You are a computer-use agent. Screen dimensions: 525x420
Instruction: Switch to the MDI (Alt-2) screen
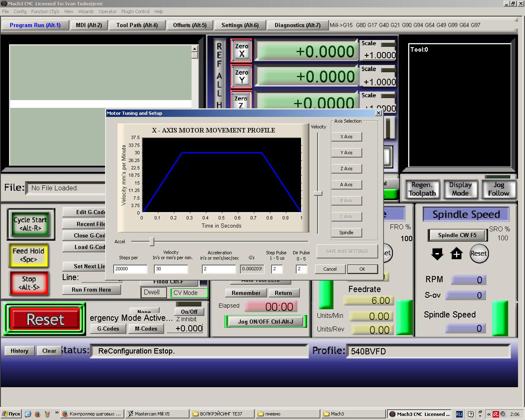[89, 25]
